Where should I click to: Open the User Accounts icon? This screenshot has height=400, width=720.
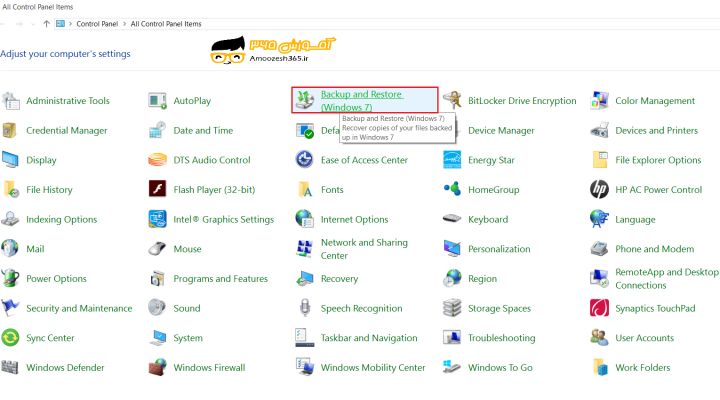pos(599,338)
